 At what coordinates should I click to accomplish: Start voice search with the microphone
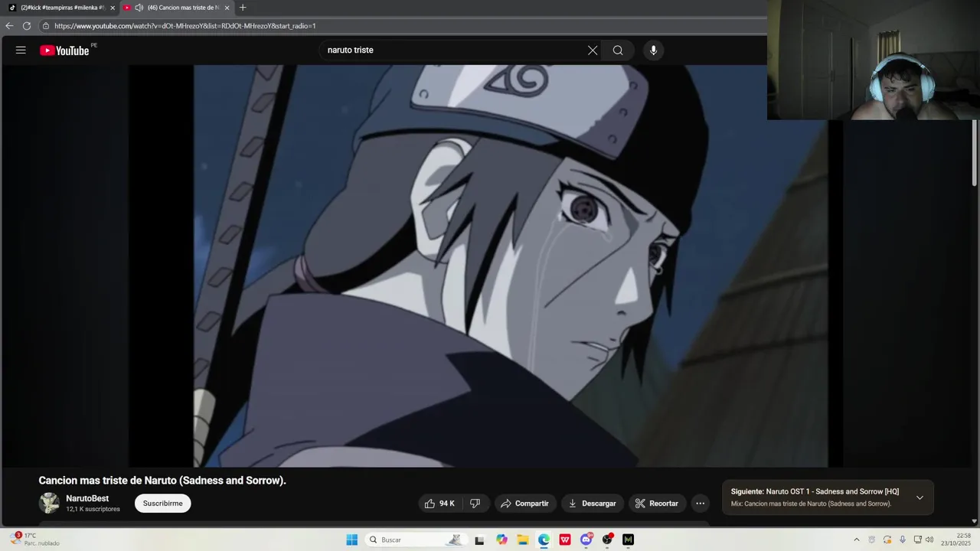(x=653, y=51)
